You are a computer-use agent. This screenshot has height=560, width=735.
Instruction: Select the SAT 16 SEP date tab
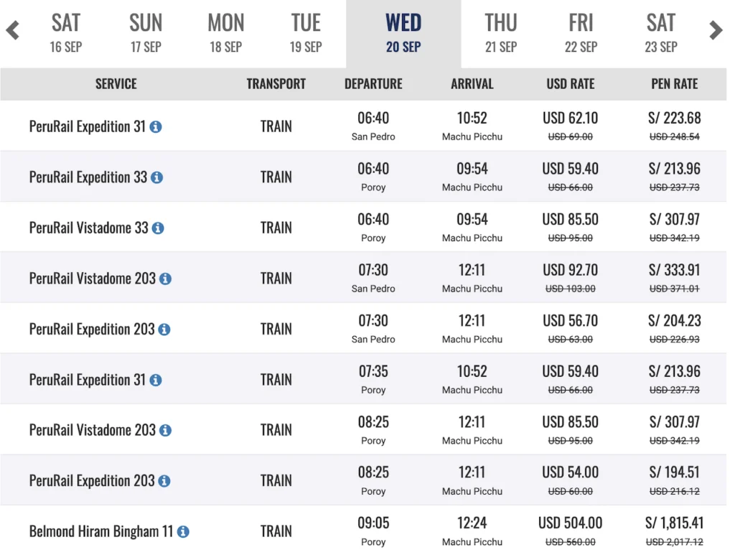coord(66,33)
